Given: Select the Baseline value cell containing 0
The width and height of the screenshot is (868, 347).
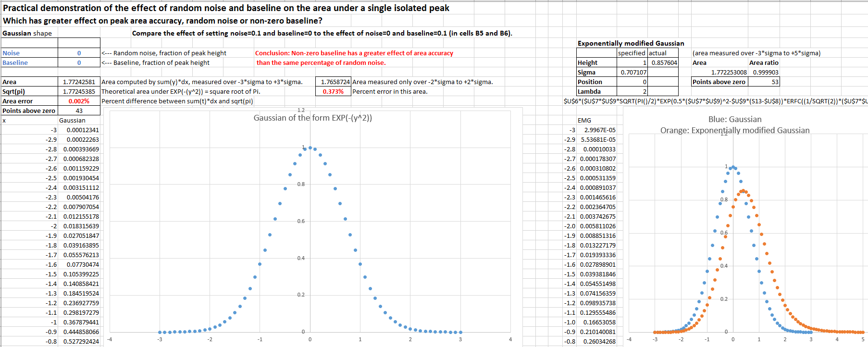Looking at the screenshot, I should point(79,62).
